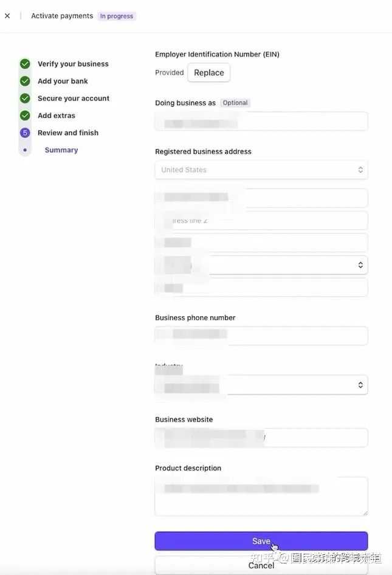Save the business details

tap(261, 541)
